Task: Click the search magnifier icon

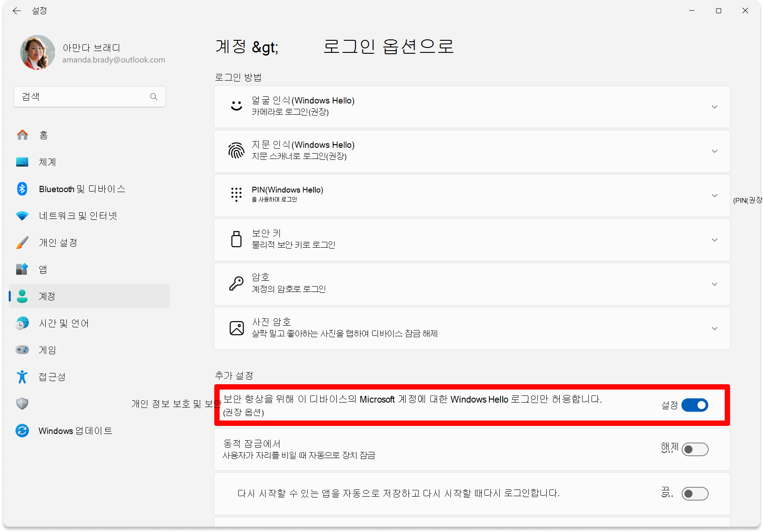Action: coord(154,97)
